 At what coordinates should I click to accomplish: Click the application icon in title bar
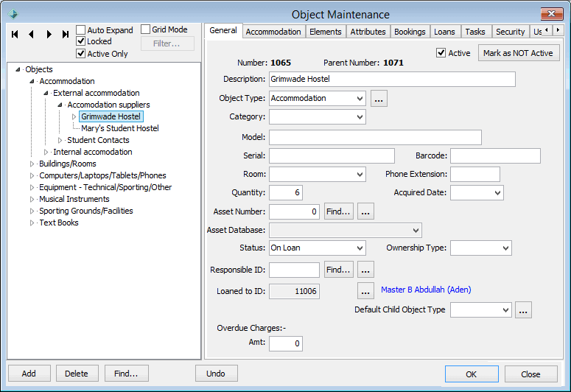click(13, 14)
